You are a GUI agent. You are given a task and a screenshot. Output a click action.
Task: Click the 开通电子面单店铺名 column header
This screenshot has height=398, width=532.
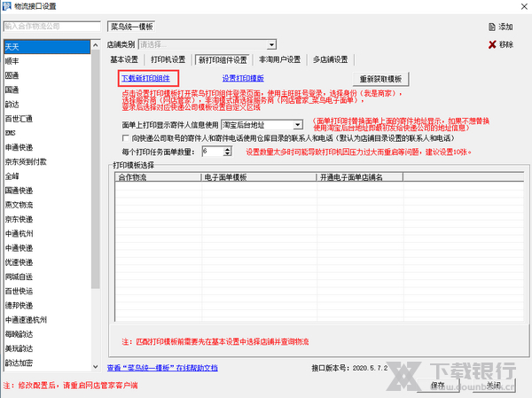tap(360, 176)
